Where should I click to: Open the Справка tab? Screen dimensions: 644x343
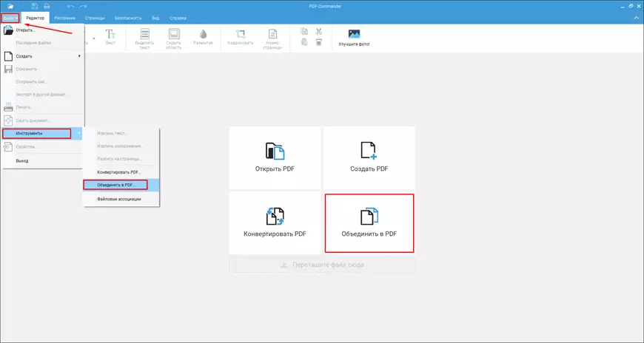click(178, 18)
